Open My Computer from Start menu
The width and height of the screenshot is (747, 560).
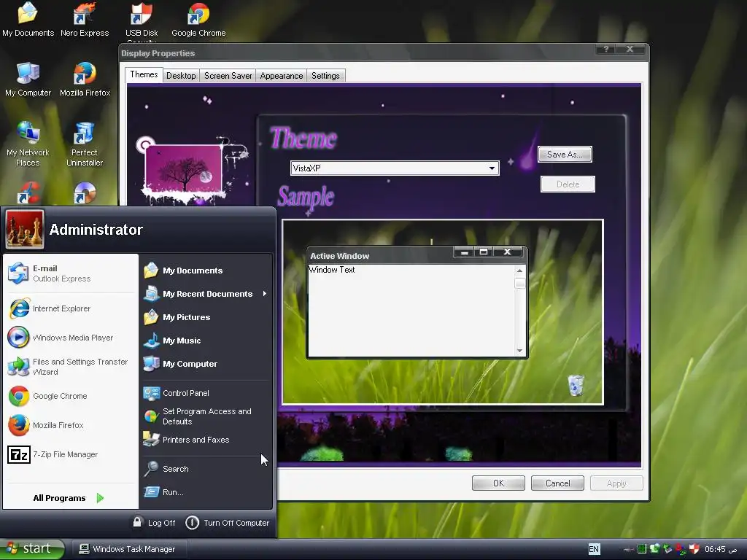pyautogui.click(x=206, y=364)
